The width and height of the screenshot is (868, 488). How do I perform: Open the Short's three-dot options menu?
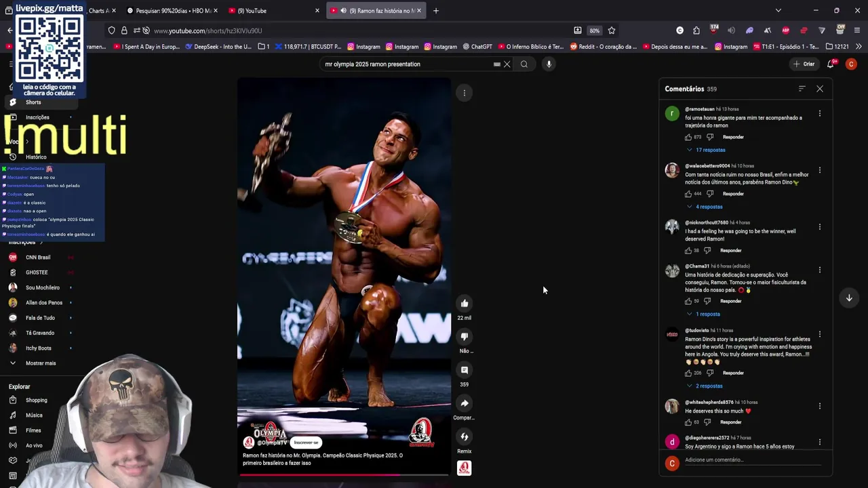coord(465,93)
